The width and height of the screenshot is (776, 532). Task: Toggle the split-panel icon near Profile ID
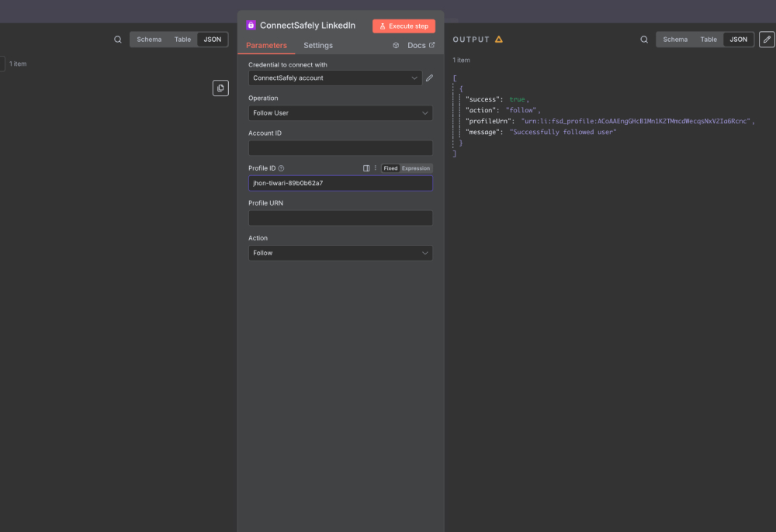point(366,168)
